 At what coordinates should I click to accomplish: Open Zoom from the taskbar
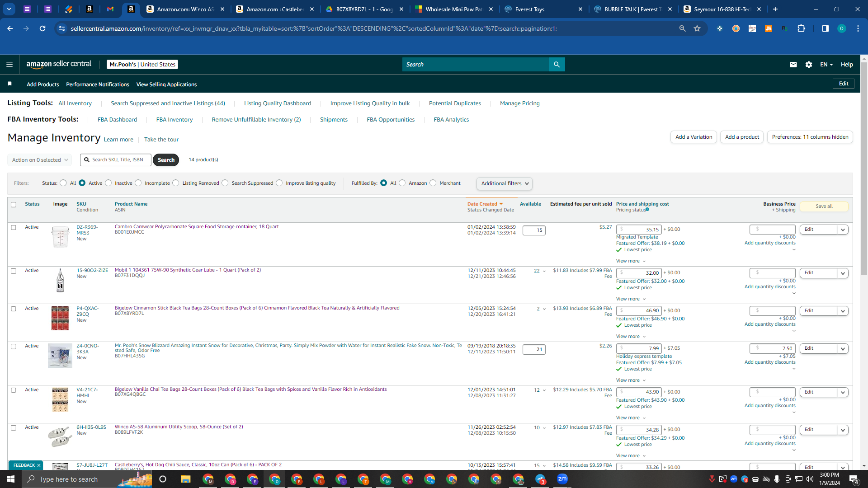click(x=562, y=479)
